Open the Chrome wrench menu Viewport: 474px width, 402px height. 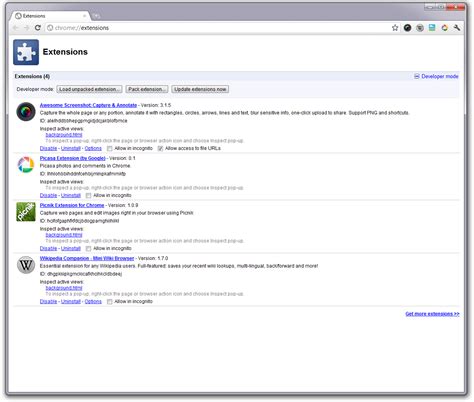457,28
